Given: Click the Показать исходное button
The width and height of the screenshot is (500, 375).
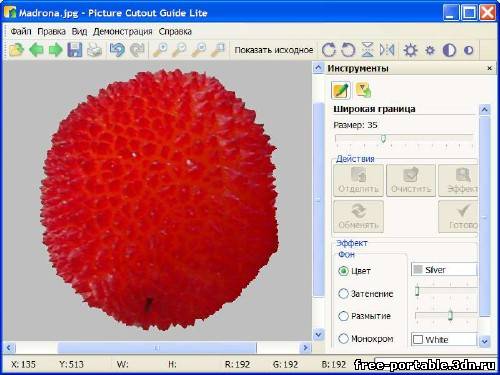Looking at the screenshot, I should pyautogui.click(x=274, y=50).
